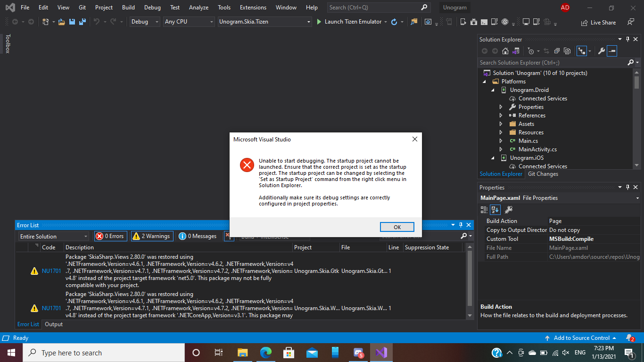Click the Search Solution Explorer input field
644x362 pixels.
(553, 63)
